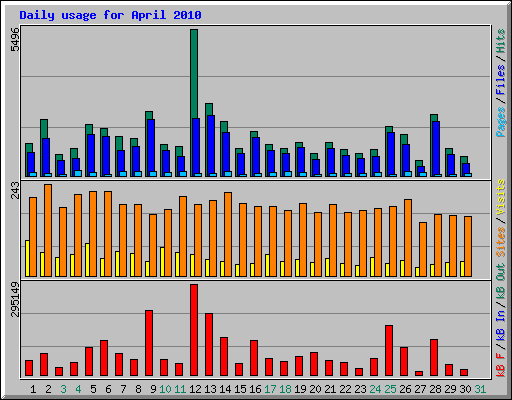Screen dimensions: 512x400
Task: Click day label 22 on the axis
Action: click(345, 389)
